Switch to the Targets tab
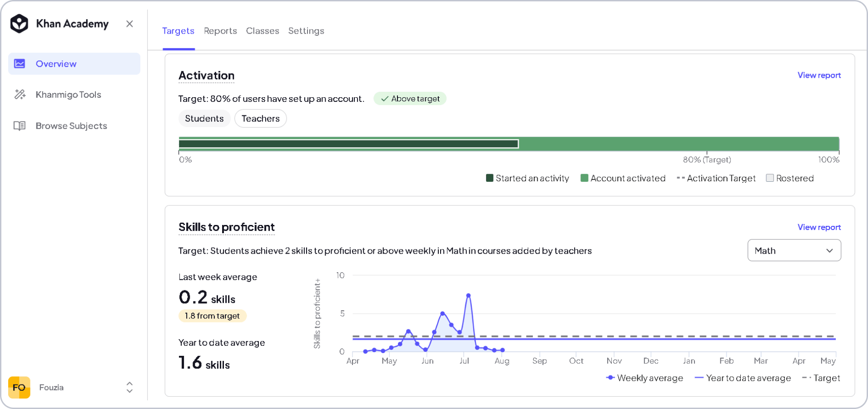This screenshot has width=868, height=409. coord(178,31)
